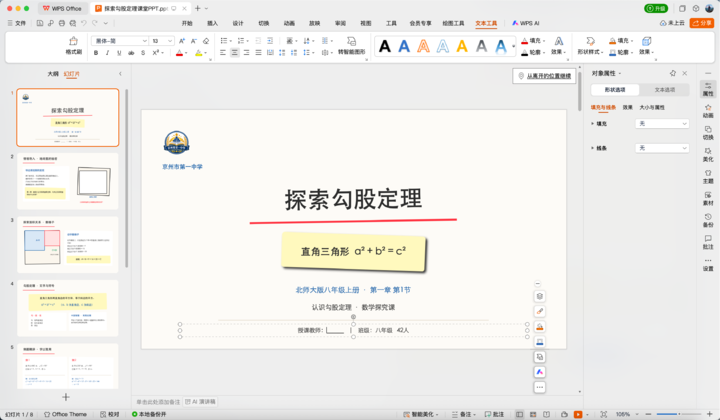The height and width of the screenshot is (420, 720).
Task: Expand the 线条 section arrow
Action: tap(592, 148)
